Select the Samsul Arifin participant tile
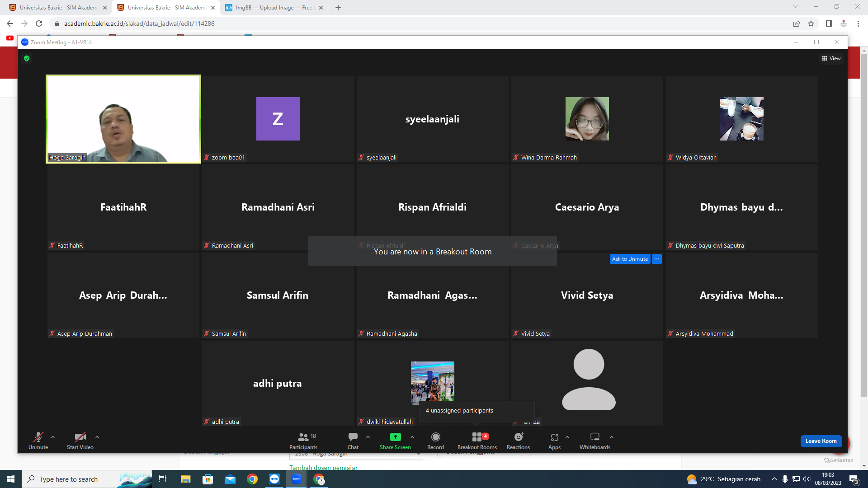868x488 pixels. pyautogui.click(x=278, y=295)
